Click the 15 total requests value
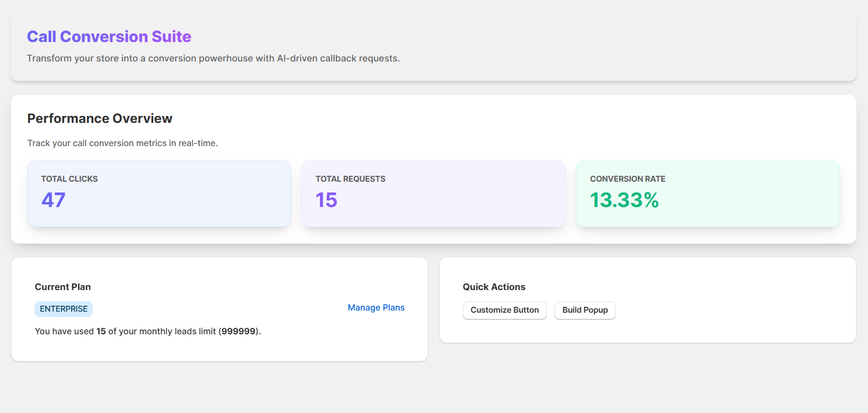The height and width of the screenshot is (413, 868). 327,200
